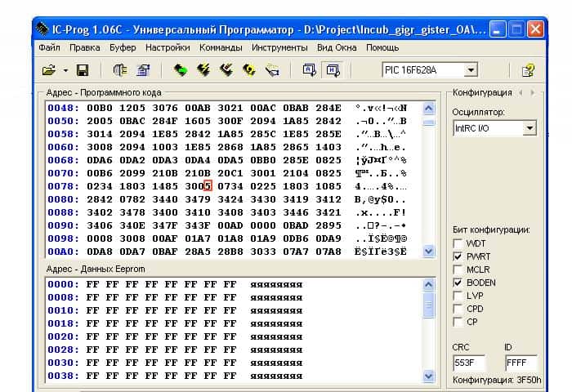Click the ID field showing FFFF

[521, 363]
